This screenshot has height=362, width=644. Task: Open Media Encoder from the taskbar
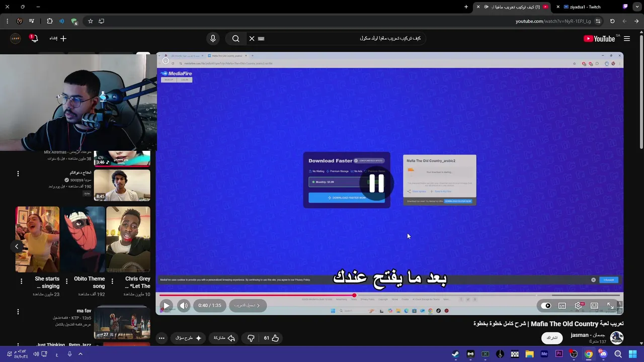[544, 354]
